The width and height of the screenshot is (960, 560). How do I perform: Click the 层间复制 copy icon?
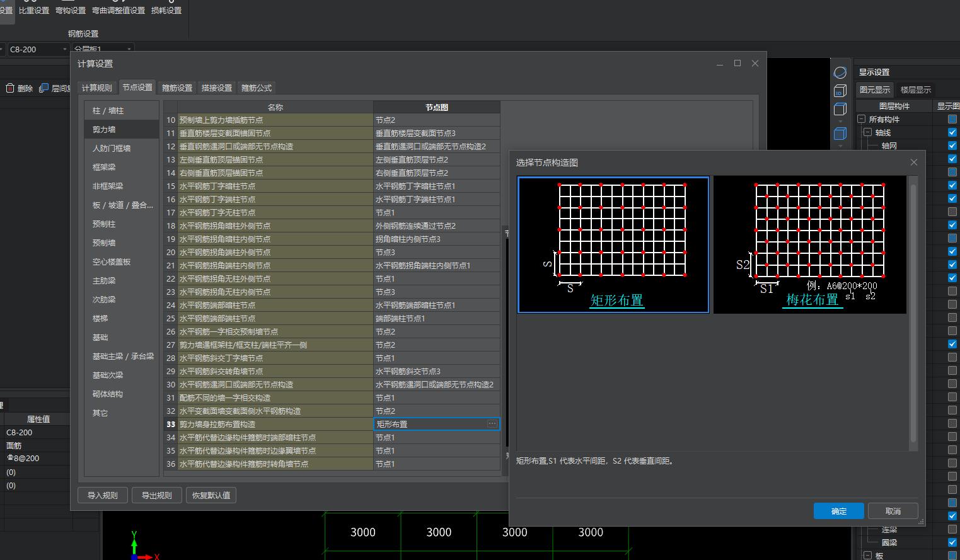click(43, 88)
